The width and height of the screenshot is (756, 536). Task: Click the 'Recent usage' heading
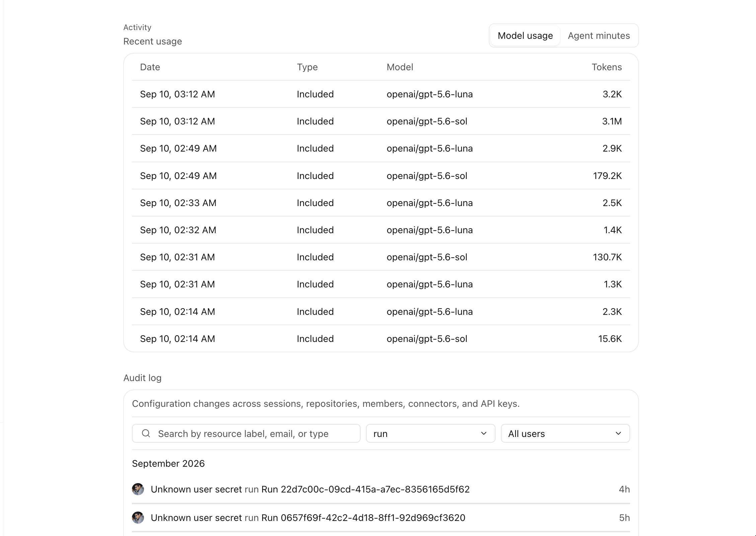(153, 41)
